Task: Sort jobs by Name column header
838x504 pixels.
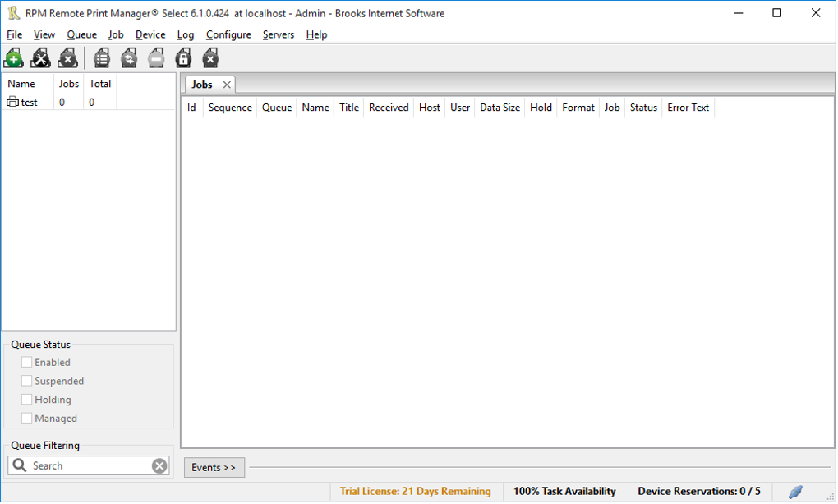Action: pos(315,108)
